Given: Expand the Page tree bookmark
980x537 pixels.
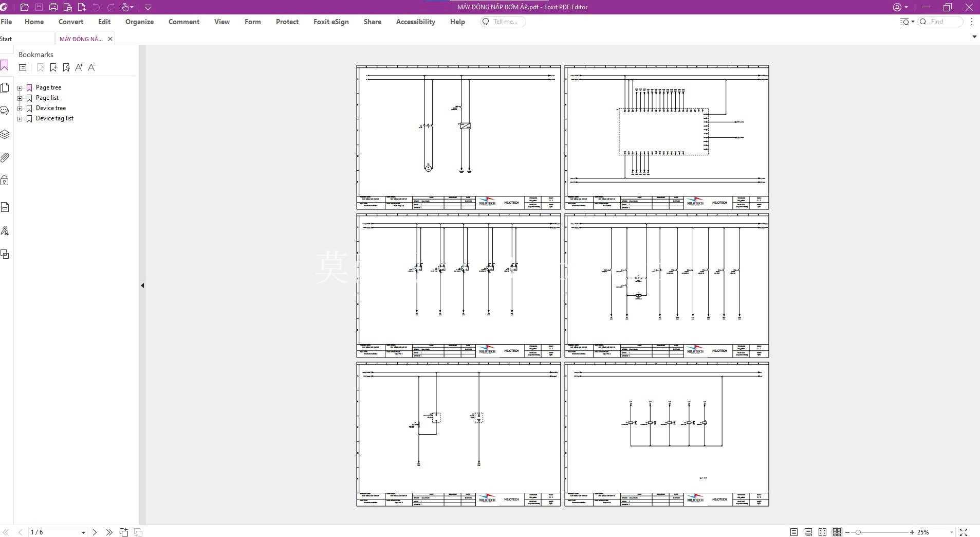Looking at the screenshot, I should (x=20, y=88).
